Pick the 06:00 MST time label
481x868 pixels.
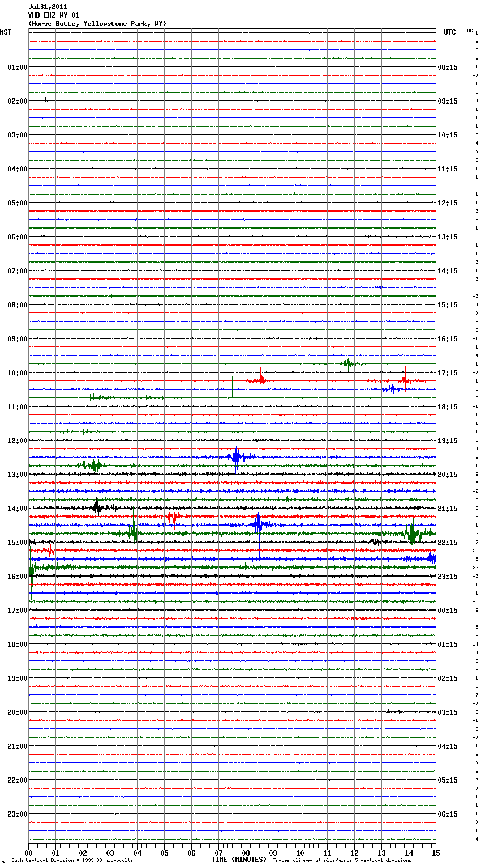[17, 237]
